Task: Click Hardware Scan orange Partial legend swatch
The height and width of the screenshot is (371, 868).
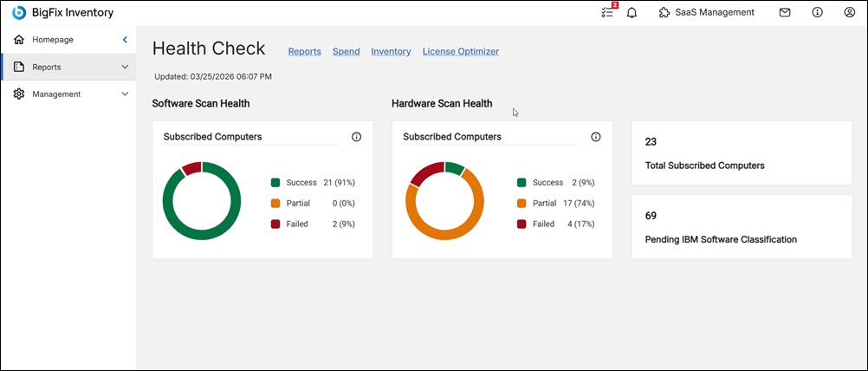Action: click(x=521, y=203)
